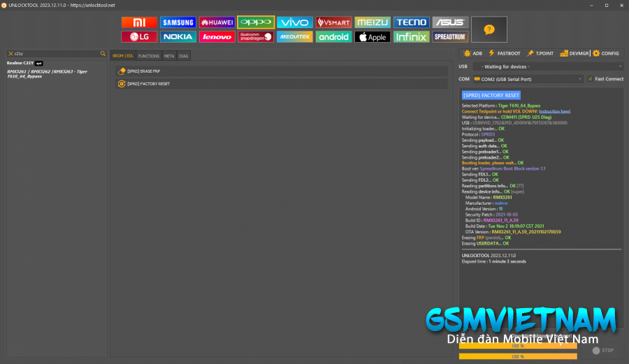Click the magnifier search icon
The height and width of the screenshot is (364, 629).
(103, 53)
